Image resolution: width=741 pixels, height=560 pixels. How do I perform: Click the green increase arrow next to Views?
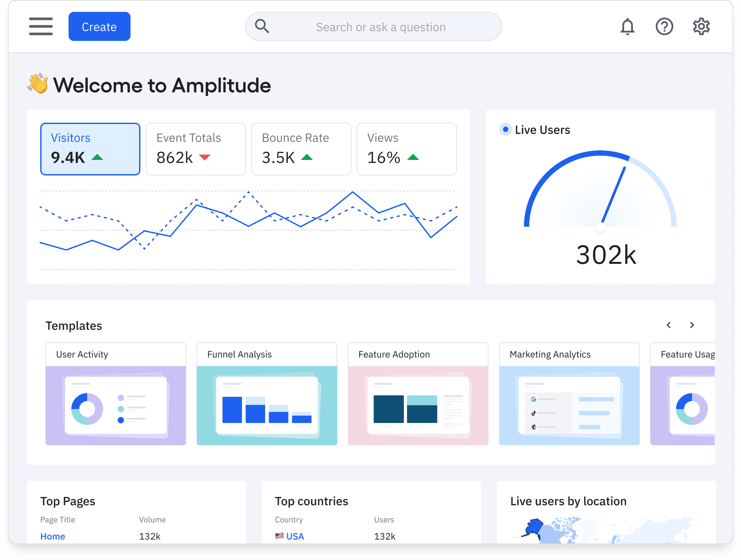[x=414, y=157]
